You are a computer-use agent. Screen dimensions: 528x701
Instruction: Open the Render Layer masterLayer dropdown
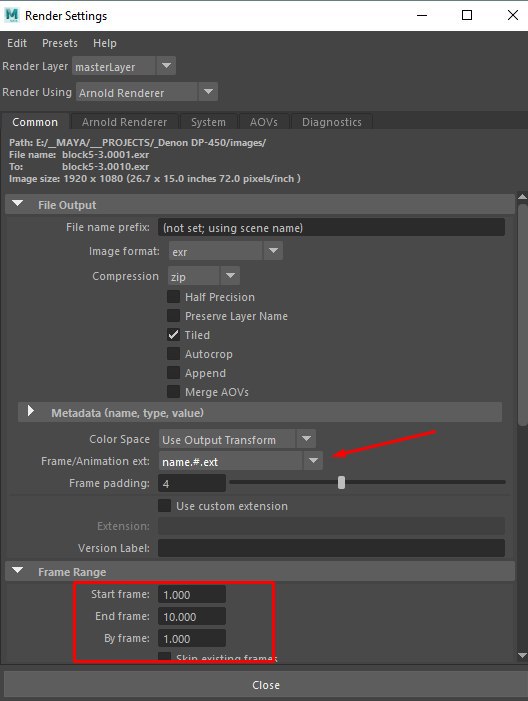123,66
